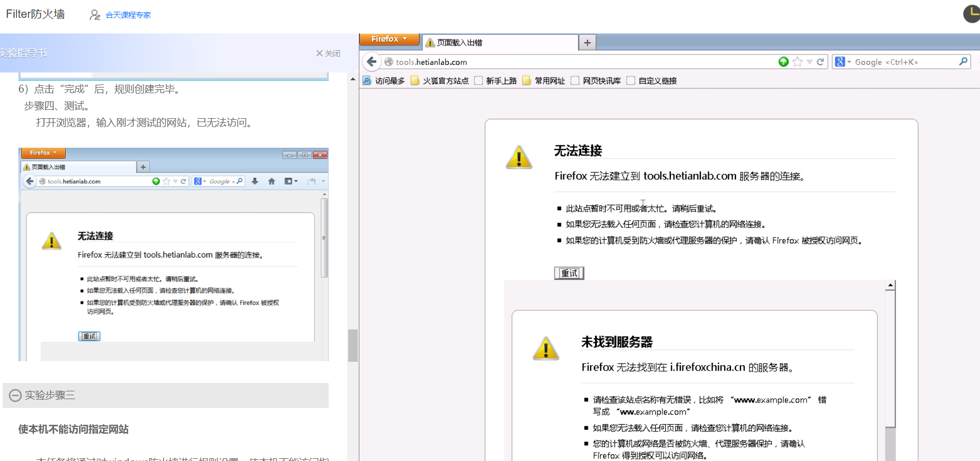Click the 重试 retry button
This screenshot has width=980, height=461.
(569, 273)
